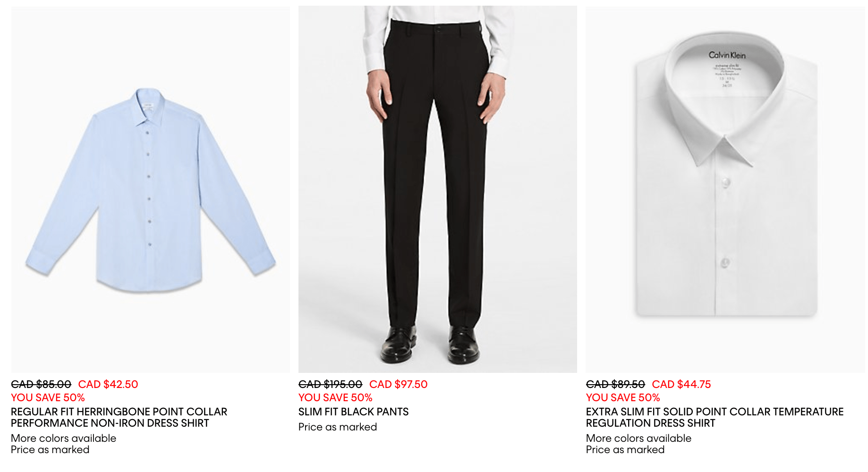868x472 pixels.
Task: Click the CAD $97.50 sale price
Action: (x=399, y=384)
